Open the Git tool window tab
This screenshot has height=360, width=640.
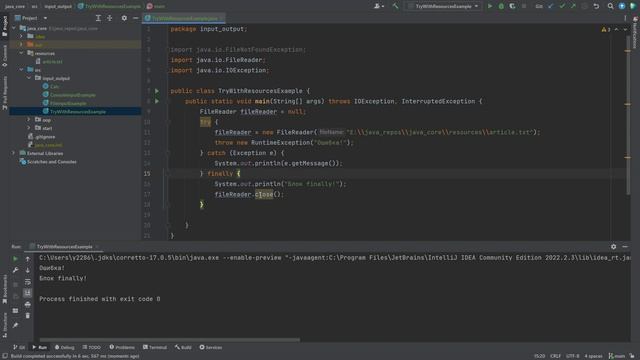point(19,347)
